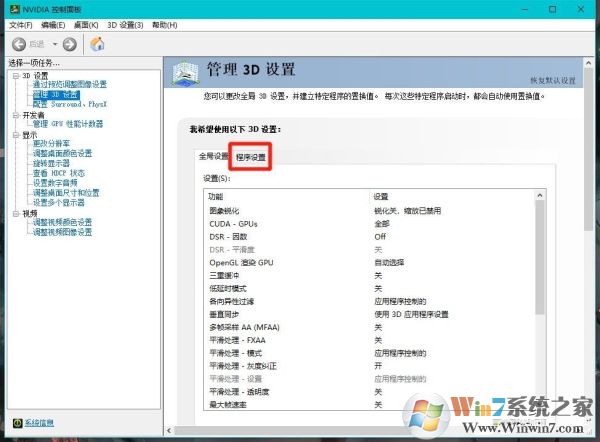Select 调整桌面颜色设置 in the task tree
Viewport: 600px width, 442px height.
click(x=62, y=153)
